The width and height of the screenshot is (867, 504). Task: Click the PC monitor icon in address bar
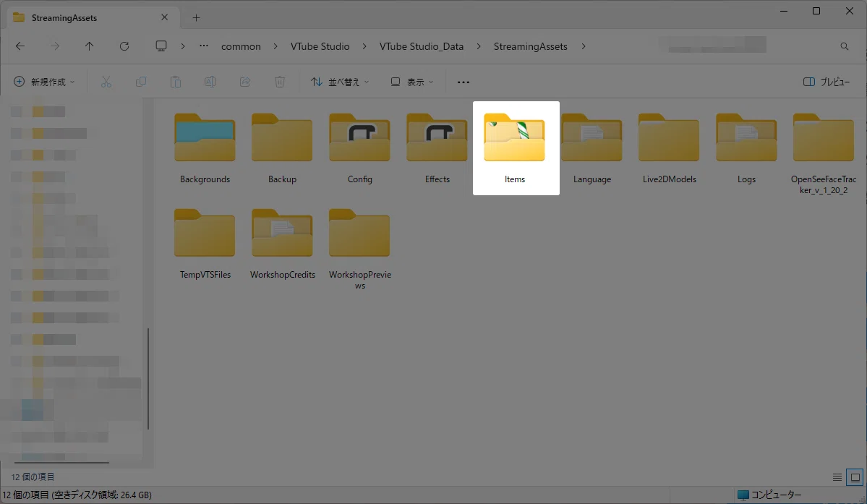coord(161,46)
